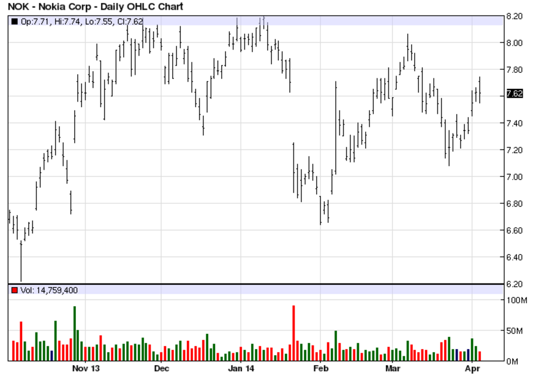Click the chart title 'NOK - Nokia Corp - Daily OHLC Chart'
The image size is (536, 392).
[96, 7]
